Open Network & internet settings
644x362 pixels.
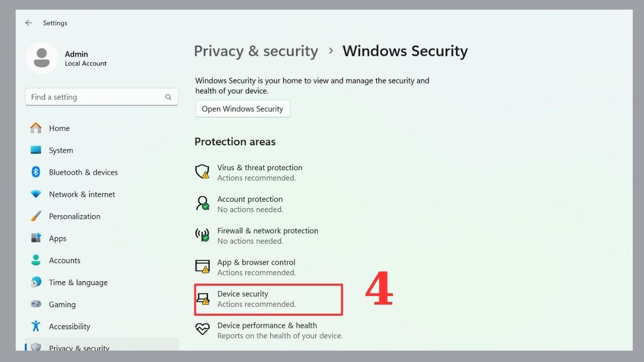click(x=82, y=195)
